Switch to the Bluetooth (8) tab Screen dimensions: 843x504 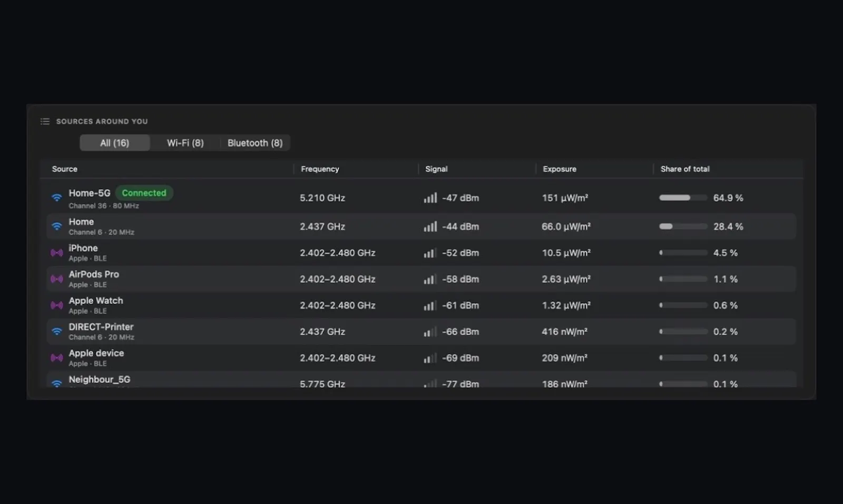[255, 143]
